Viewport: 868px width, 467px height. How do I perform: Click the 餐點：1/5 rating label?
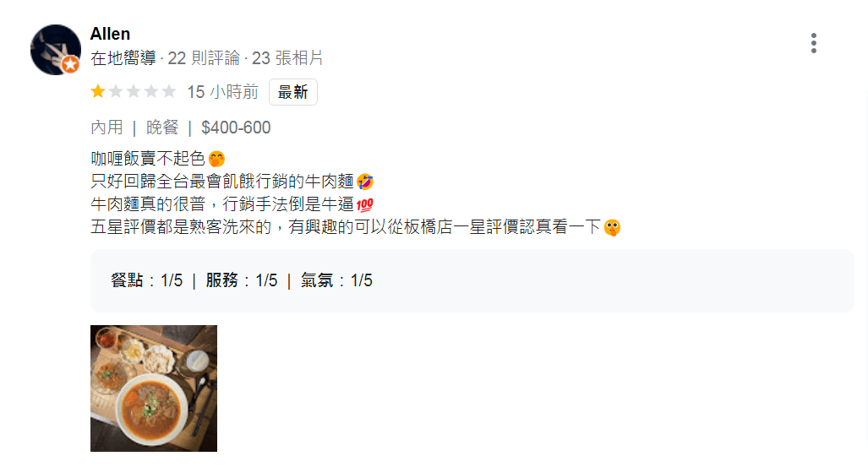point(147,280)
